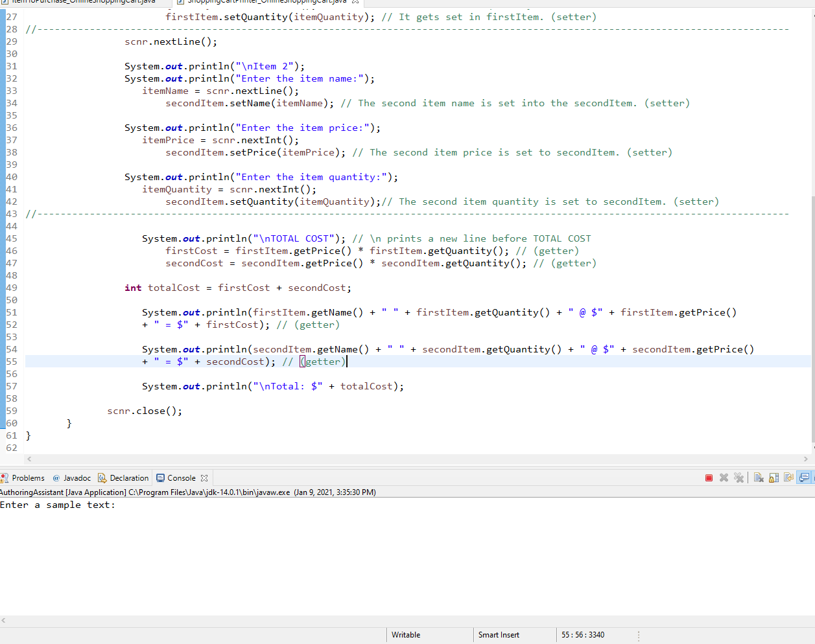Screen dimensions: 815x644
Task: Close the Console view tab
Action: 204,477
